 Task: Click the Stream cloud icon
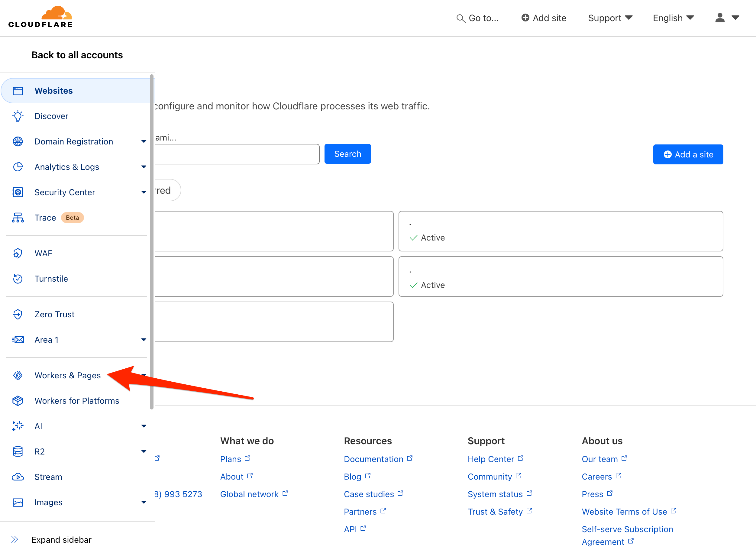18,477
